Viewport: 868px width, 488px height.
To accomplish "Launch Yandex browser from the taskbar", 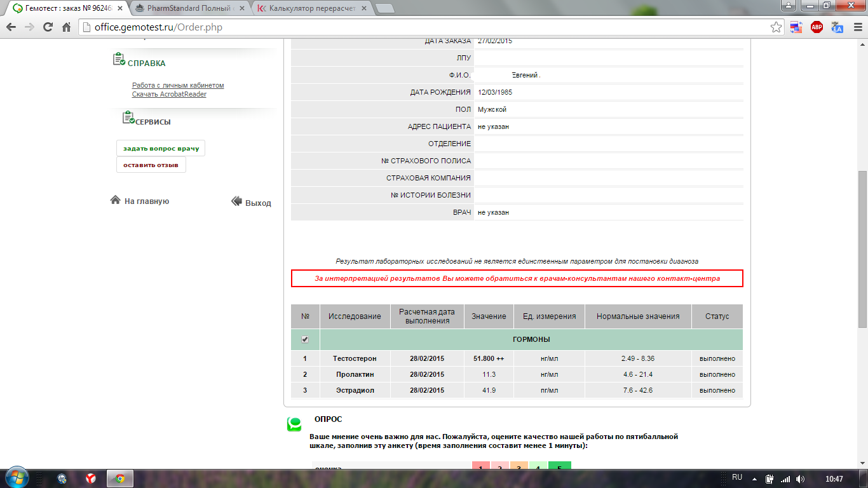I will point(91,478).
